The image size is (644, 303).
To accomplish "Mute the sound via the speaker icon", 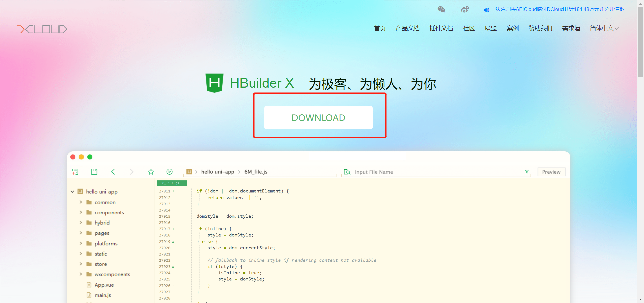I will point(486,10).
